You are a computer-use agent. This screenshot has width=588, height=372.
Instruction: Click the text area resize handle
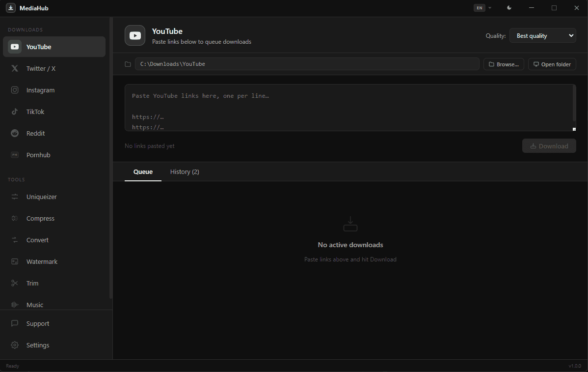point(574,129)
